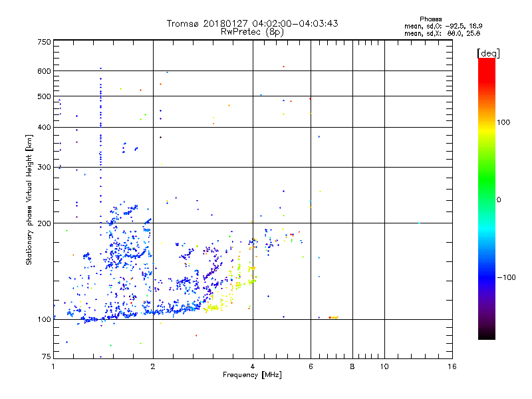Click the '1' frequency axis tick label
This screenshot has height=399, width=532.
53,366
